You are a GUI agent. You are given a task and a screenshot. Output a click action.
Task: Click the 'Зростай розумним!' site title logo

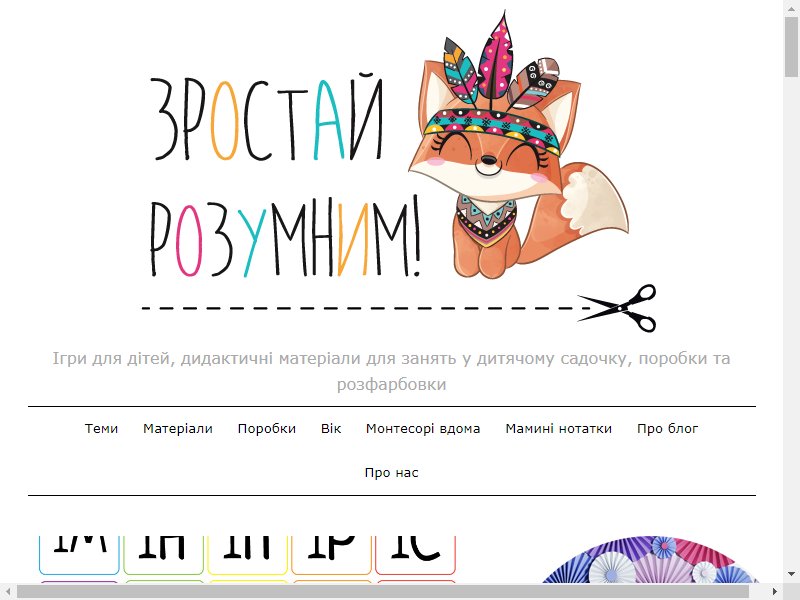click(285, 176)
